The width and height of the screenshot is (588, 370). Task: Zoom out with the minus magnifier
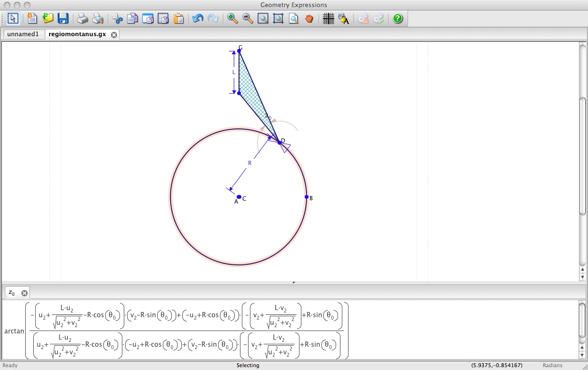[x=248, y=19]
